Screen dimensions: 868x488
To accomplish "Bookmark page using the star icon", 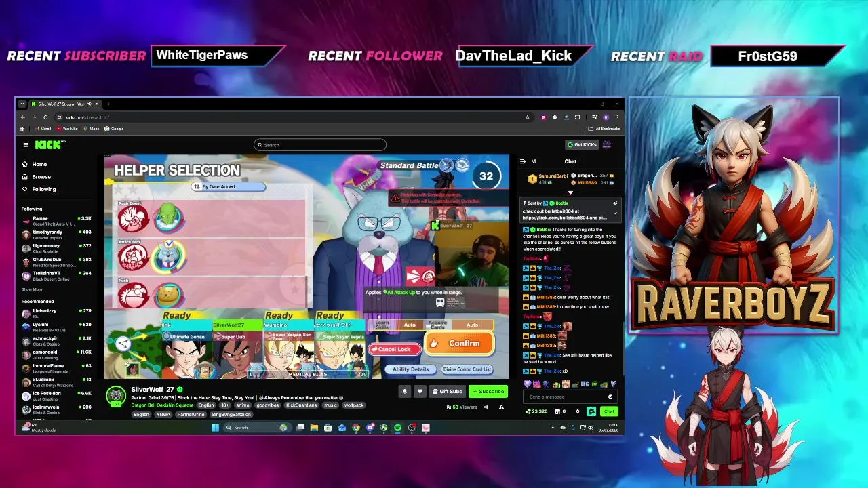I will (527, 117).
